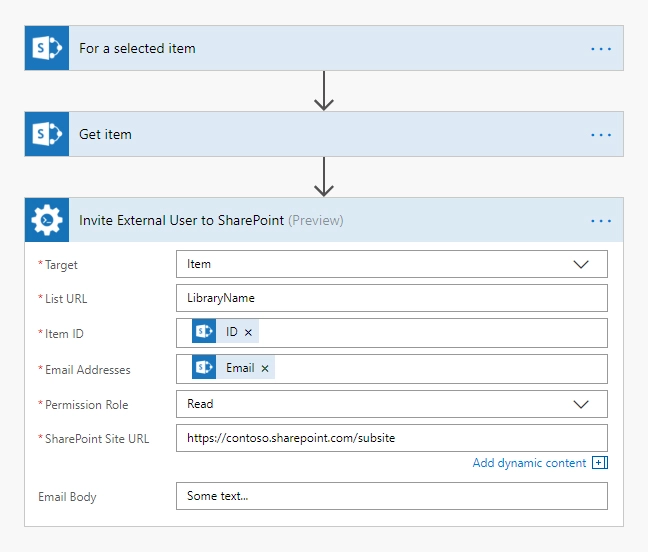Collapse the 'Invite External User to SharePoint' card header
The image size is (648, 552).
(324, 220)
